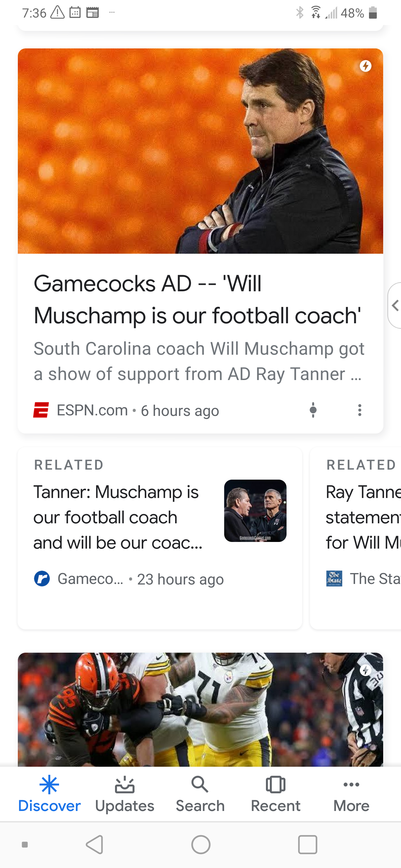
Task: Expand the side edge panel handle
Action: click(x=395, y=305)
